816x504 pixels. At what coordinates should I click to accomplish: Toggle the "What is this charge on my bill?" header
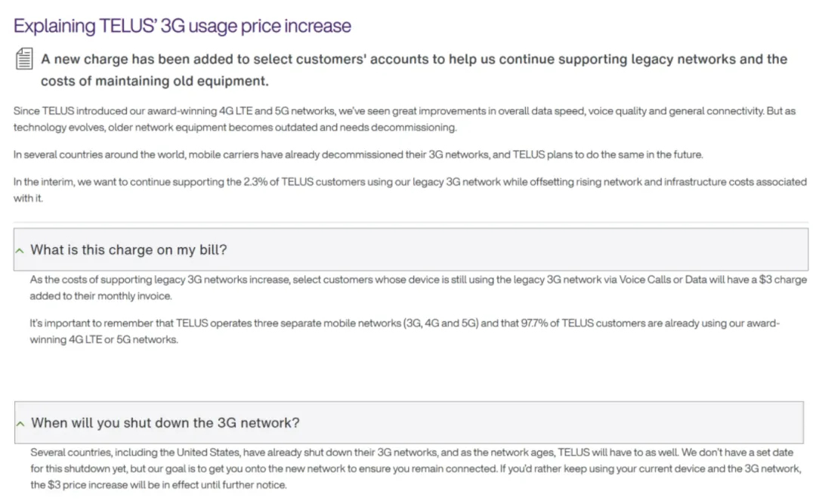tap(410, 249)
